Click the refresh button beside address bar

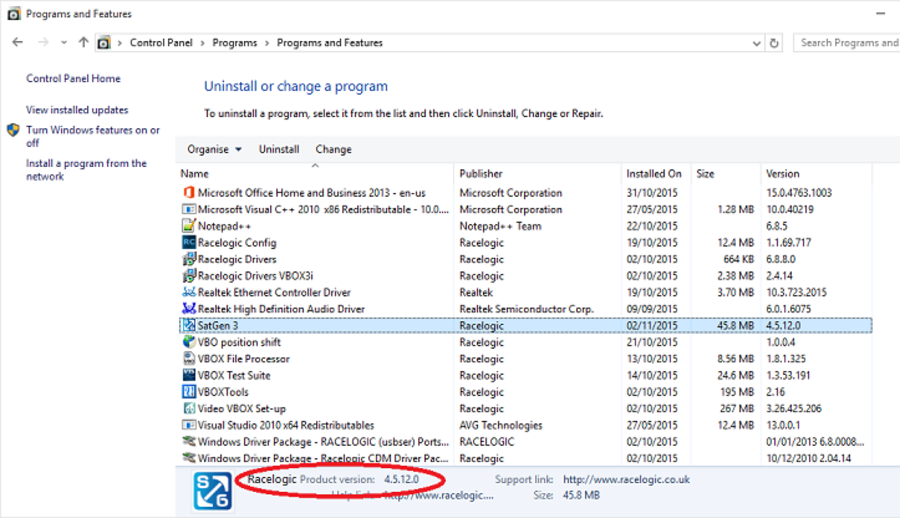(775, 43)
